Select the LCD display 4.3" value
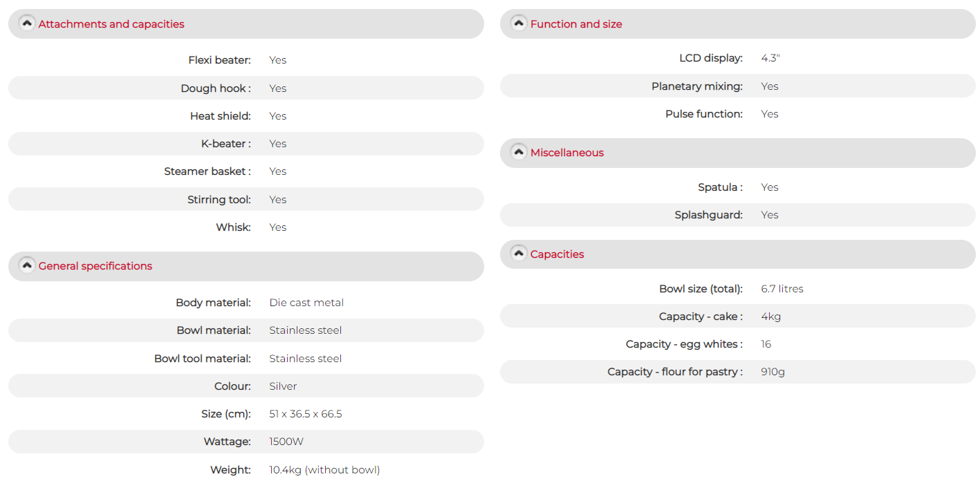 pos(770,58)
